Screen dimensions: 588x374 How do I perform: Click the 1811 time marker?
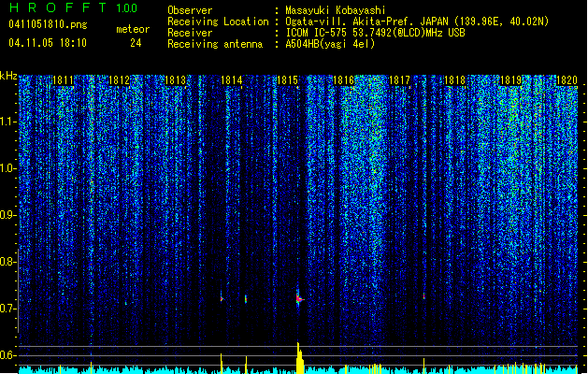pyautogui.click(x=63, y=80)
